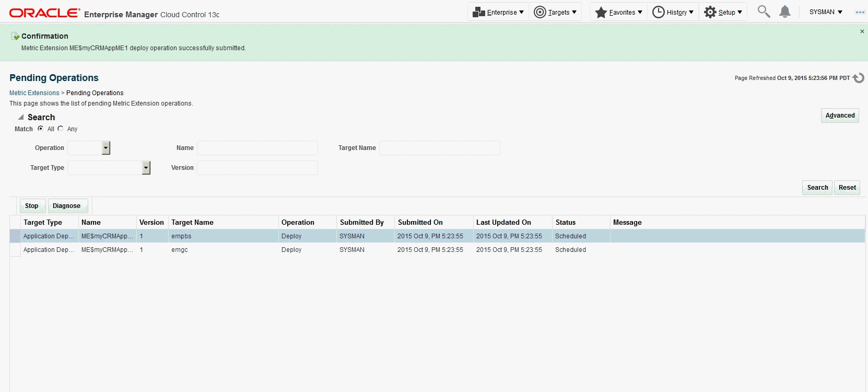Sort by Submitted By column header
868x392 pixels.
coord(366,222)
